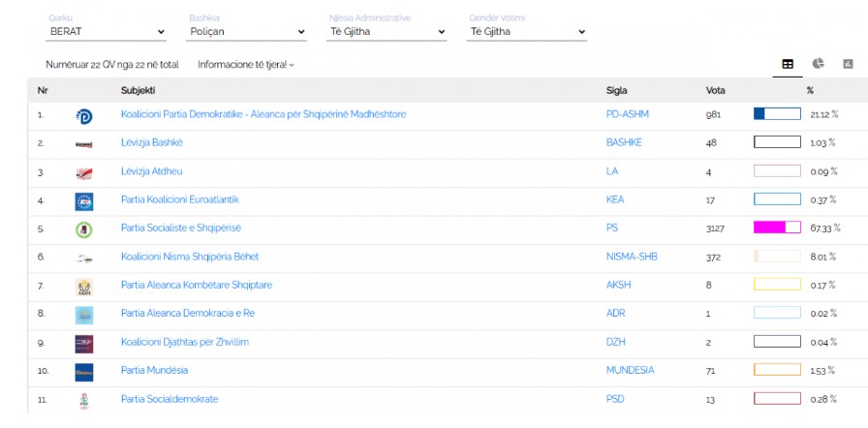Open the Bashkia dropdown showing Poliçan
This screenshot has height=428, width=868.
(x=247, y=32)
